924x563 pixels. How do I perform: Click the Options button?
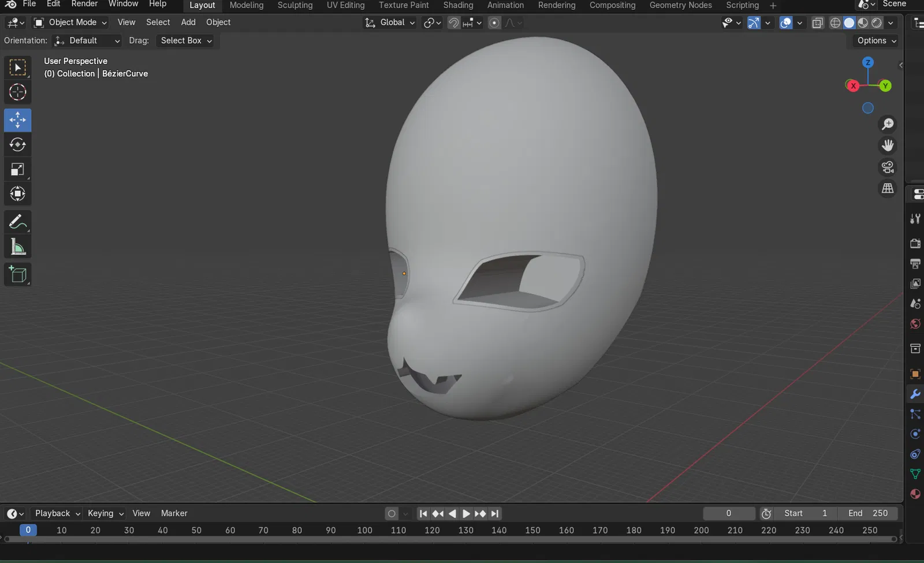point(876,40)
